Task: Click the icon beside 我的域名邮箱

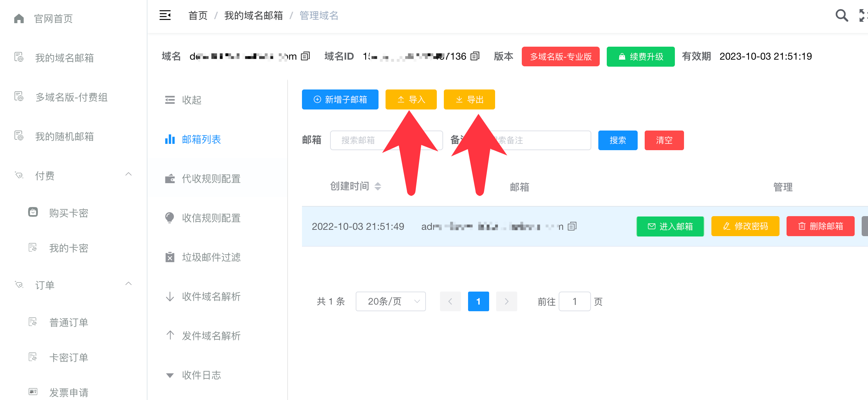Action: click(19, 57)
